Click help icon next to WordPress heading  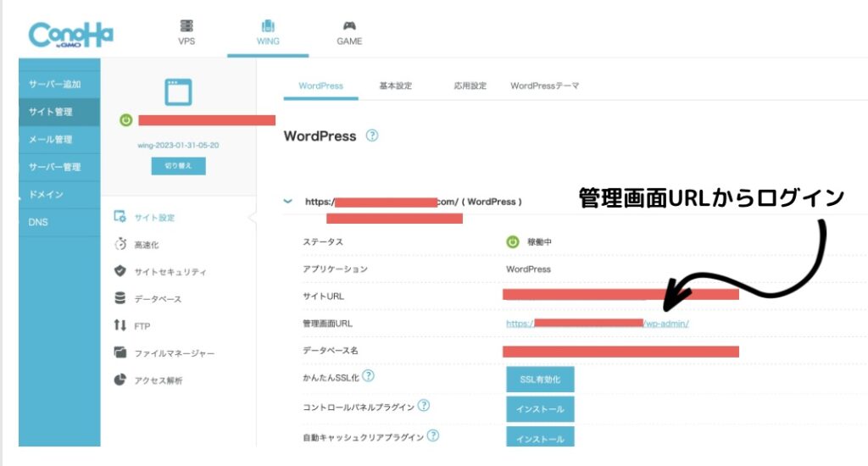click(372, 136)
